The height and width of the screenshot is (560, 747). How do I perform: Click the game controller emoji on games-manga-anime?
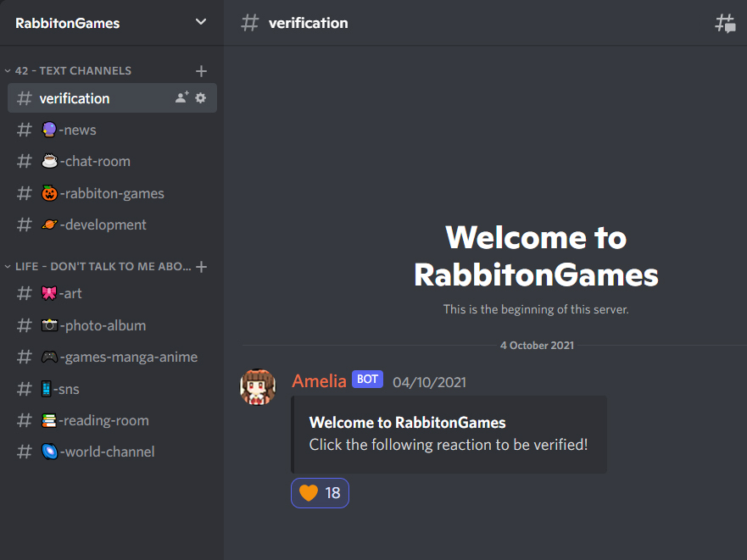coord(49,358)
